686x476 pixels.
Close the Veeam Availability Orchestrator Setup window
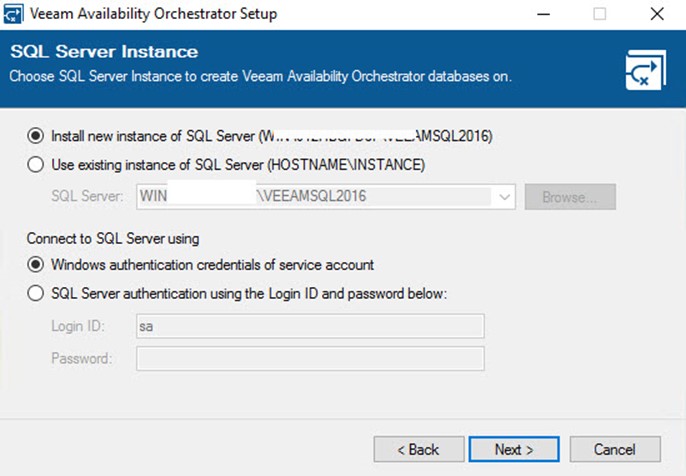(x=657, y=14)
